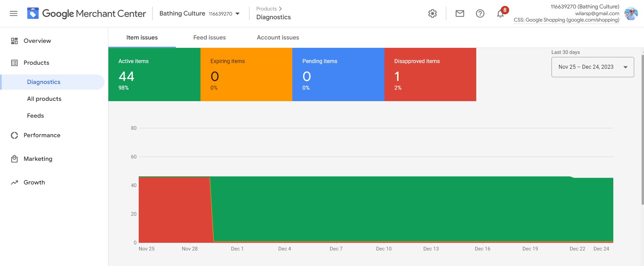Click the orange Expiring items card
Viewport: 644px width, 266px height.
click(246, 75)
